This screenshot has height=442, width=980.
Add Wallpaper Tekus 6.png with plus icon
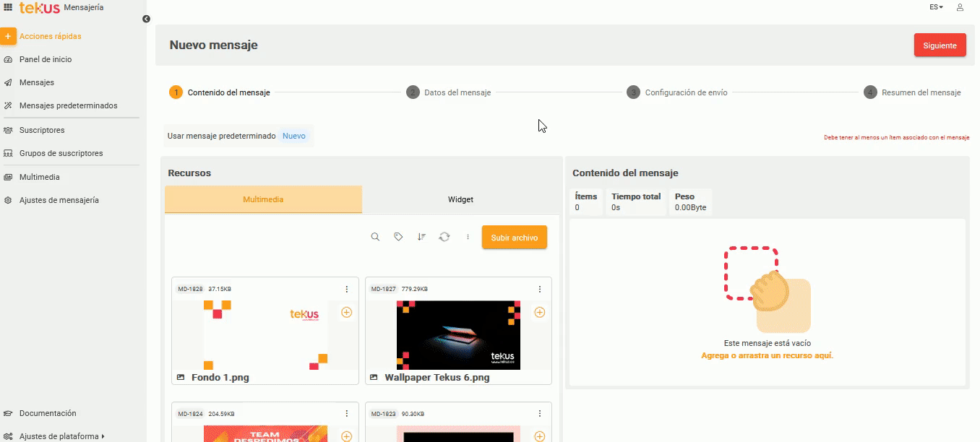[x=539, y=313]
